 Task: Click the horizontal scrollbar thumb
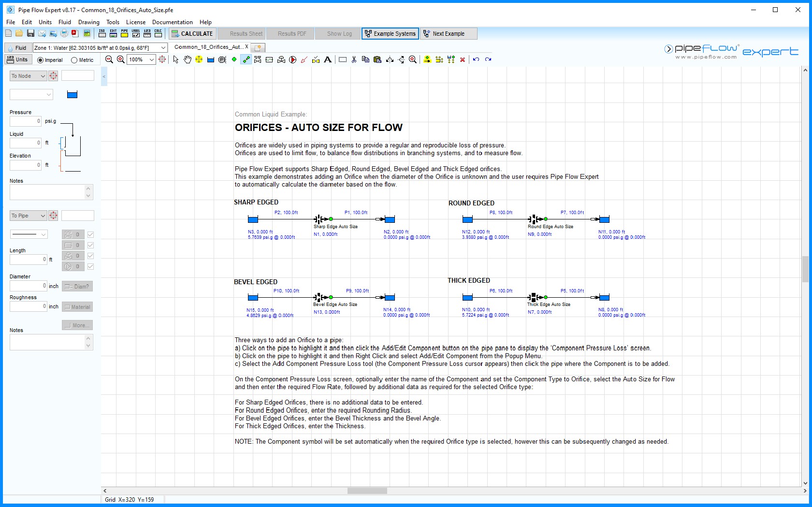pos(367,491)
